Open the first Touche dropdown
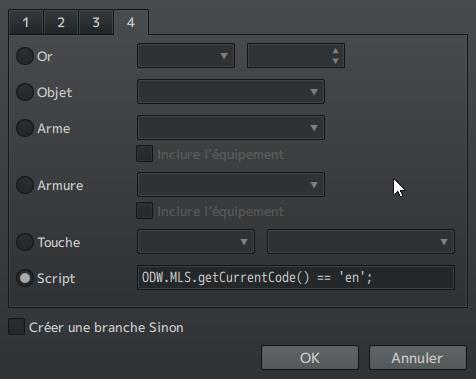Screen dimensions: 476x379 tap(196, 242)
